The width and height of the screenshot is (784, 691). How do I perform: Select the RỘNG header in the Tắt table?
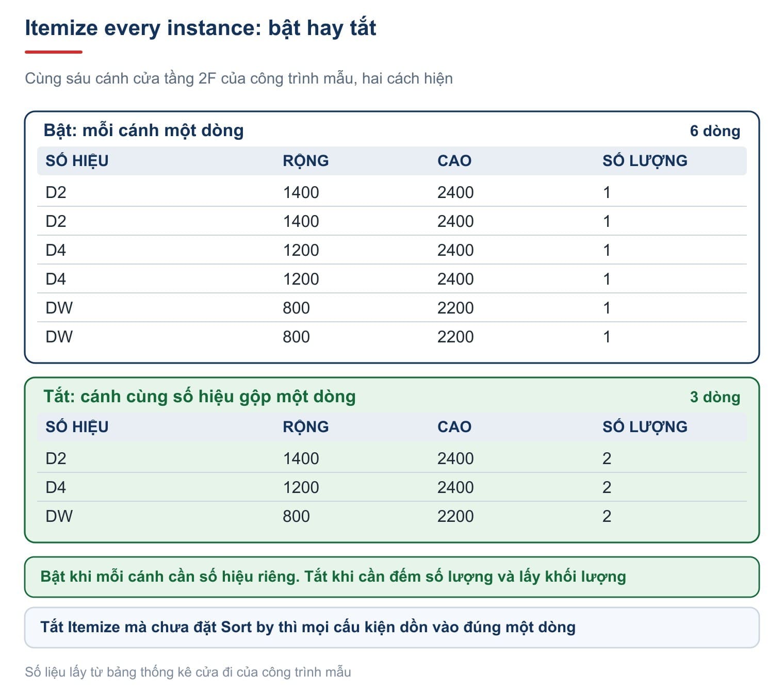point(305,427)
